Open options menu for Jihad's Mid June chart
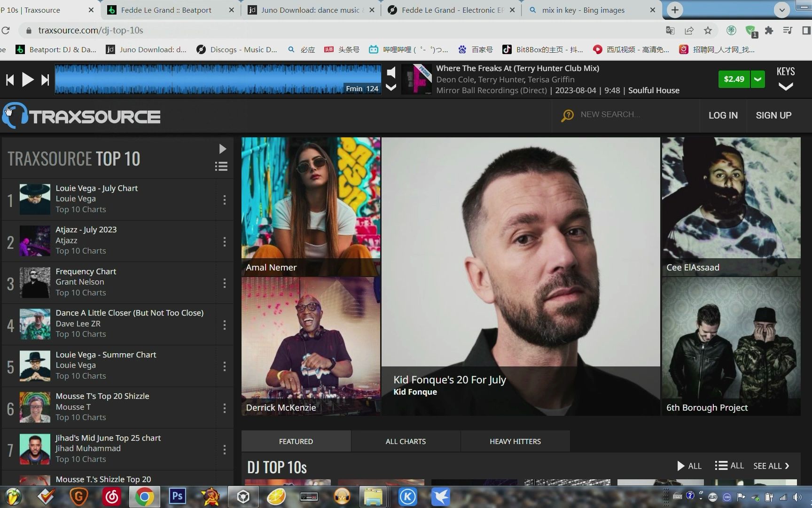Viewport: 812px width, 508px height. (225, 449)
